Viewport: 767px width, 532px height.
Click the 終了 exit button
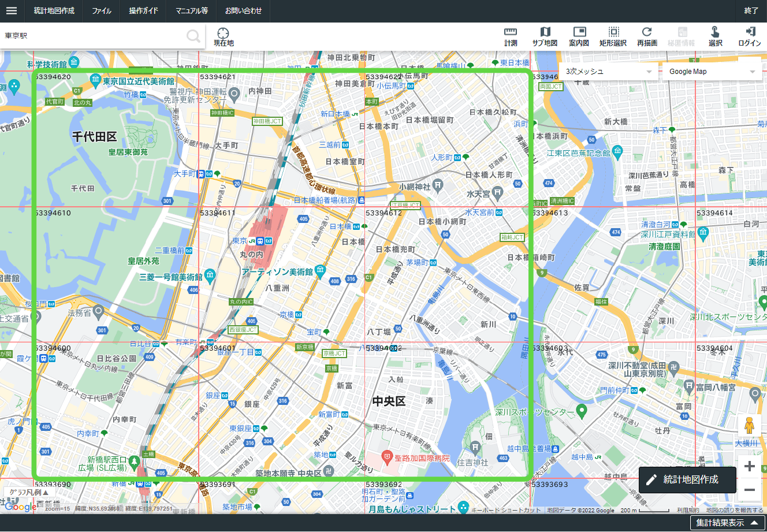click(x=751, y=11)
